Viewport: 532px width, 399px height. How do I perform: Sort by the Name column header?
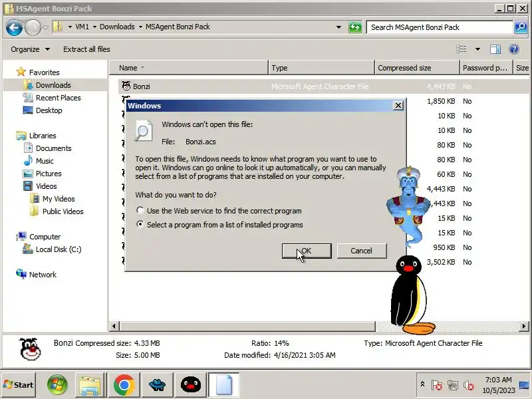189,68
